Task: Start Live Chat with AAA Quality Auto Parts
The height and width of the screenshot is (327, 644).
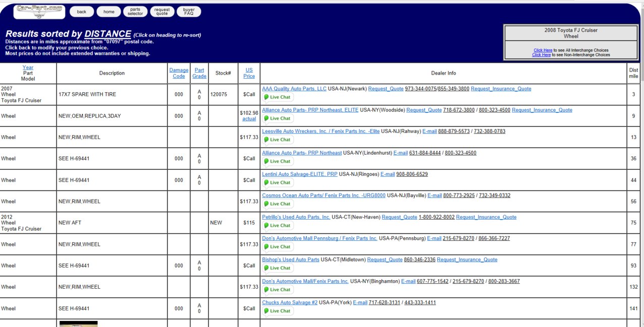Action: 278,97
